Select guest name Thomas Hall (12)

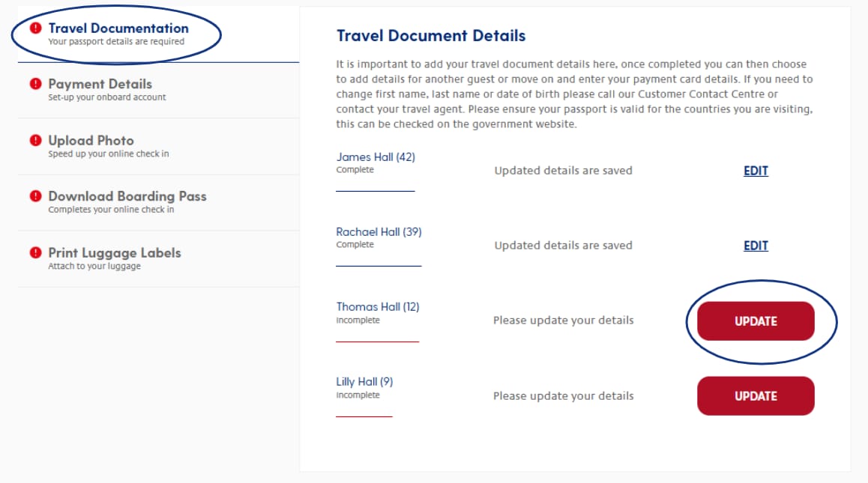378,306
